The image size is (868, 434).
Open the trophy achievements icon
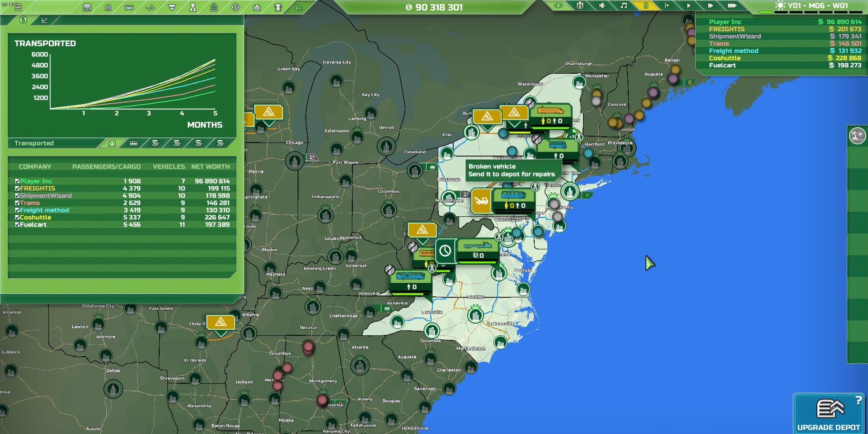278,7
